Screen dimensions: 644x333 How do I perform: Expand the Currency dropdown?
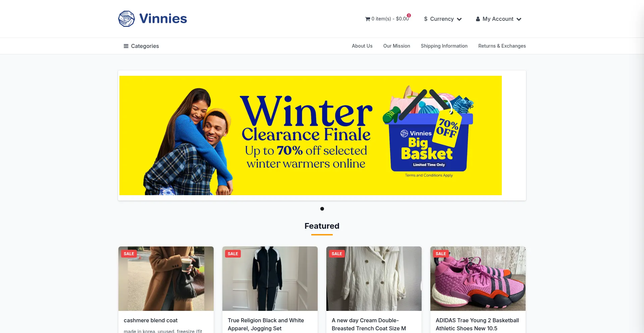[x=443, y=19]
